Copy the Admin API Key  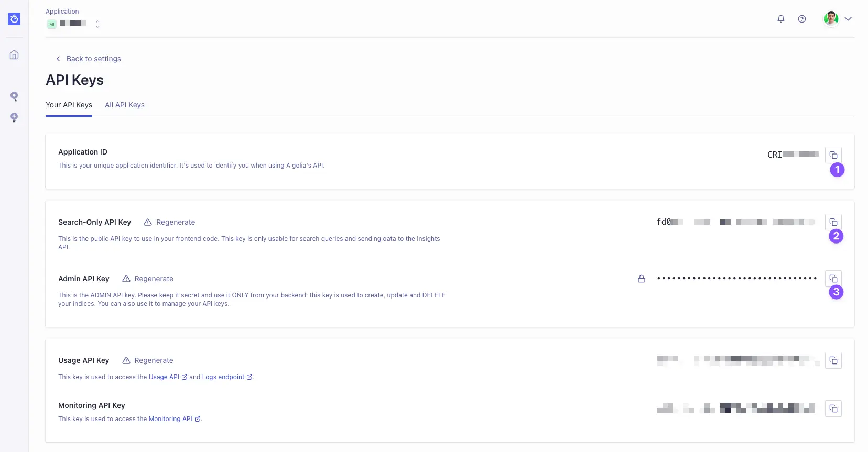coord(833,279)
